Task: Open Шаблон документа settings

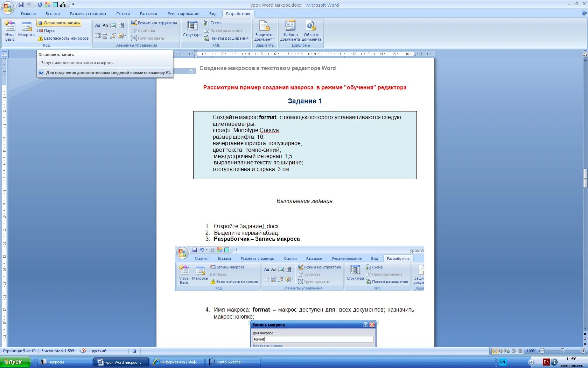Action: [x=290, y=31]
